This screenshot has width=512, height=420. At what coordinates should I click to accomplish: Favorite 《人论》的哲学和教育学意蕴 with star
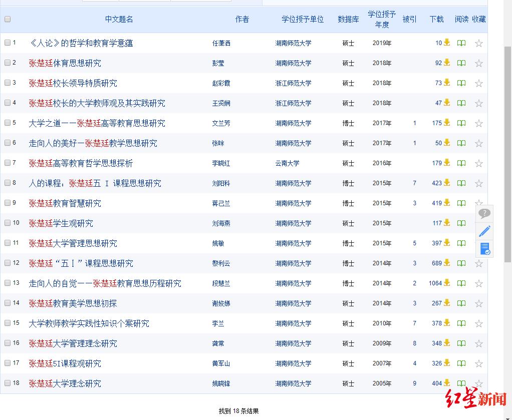click(479, 43)
